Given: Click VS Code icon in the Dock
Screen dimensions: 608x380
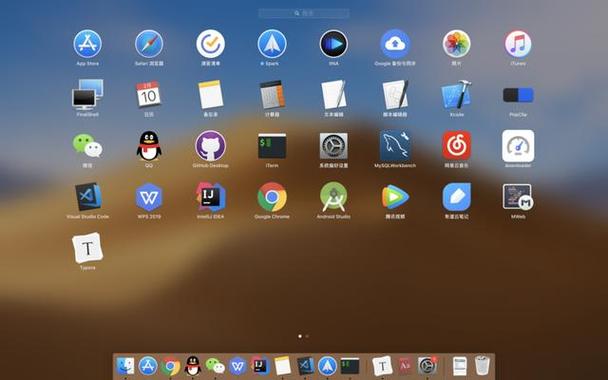Looking at the screenshot, I should click(x=305, y=366).
